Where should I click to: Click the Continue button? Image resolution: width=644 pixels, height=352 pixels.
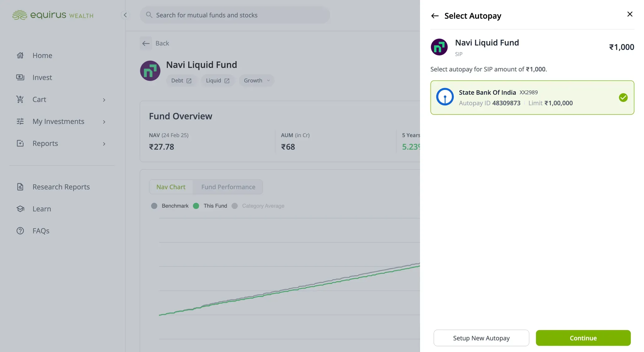coord(583,338)
